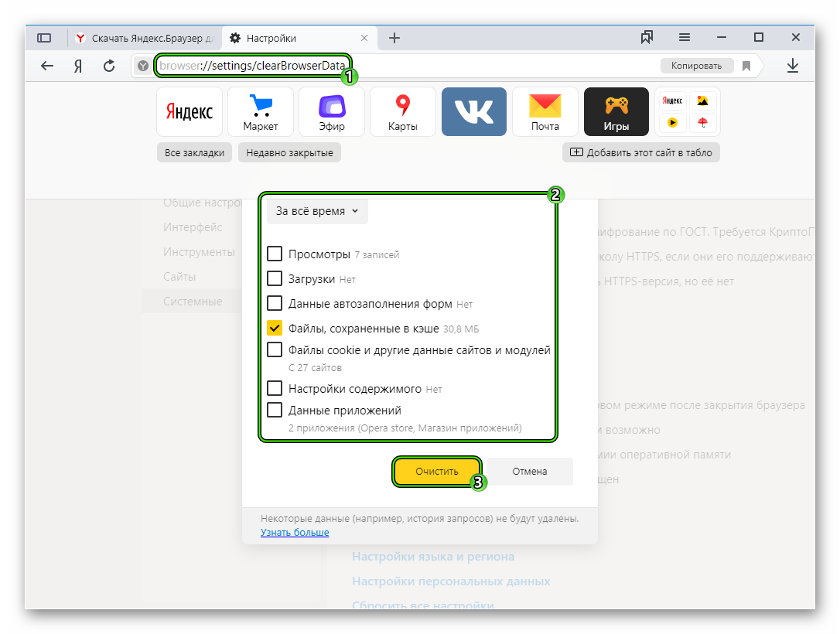Screen dimensions: 840x634
Task: Expand the За всё время dropdown
Action: [317, 211]
